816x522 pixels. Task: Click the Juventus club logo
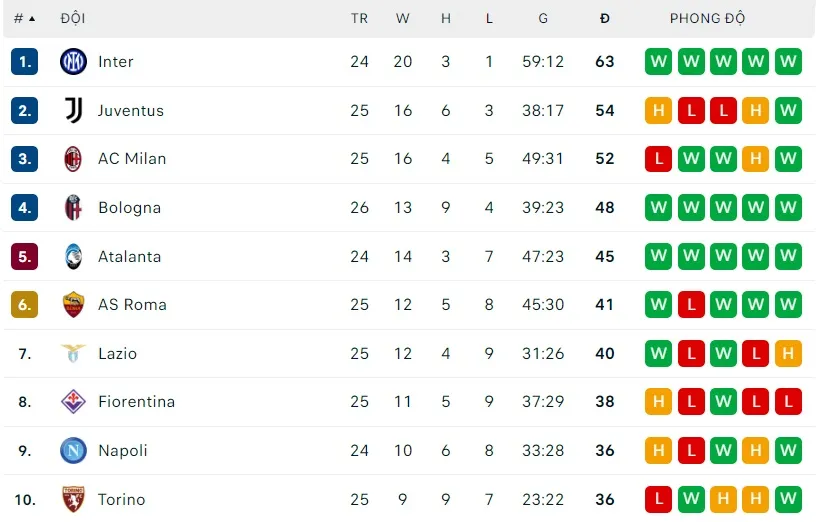coord(73,110)
